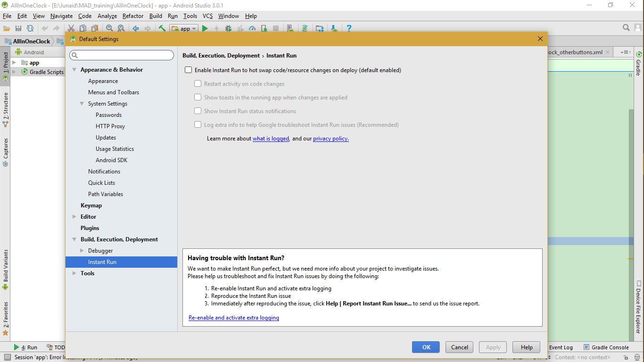Click the Find magnifier icon in toolbar

[x=109, y=28]
